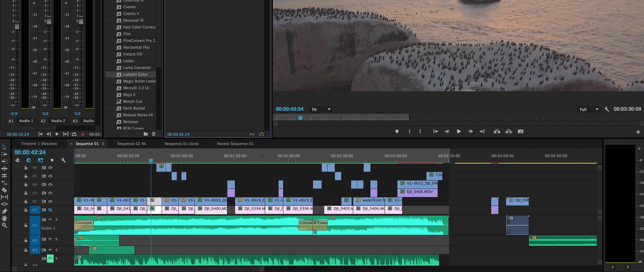
Task: Click the Audio 1 mixer fader
Action: (x=17, y=26)
